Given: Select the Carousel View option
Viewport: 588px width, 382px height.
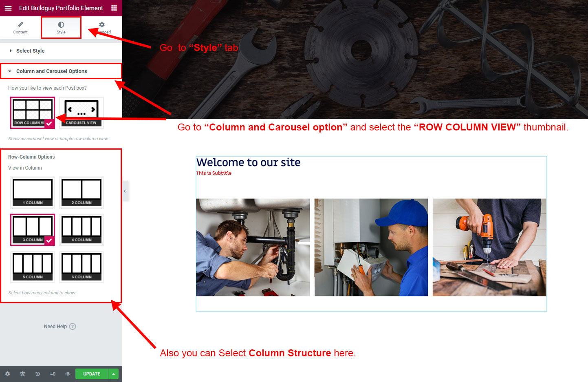Looking at the screenshot, I should click(81, 113).
